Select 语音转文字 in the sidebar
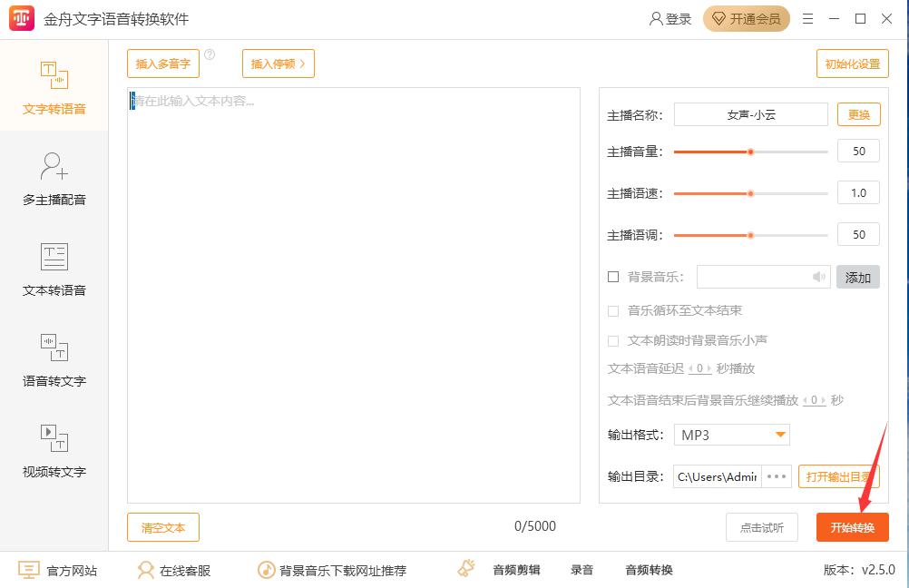 click(54, 361)
